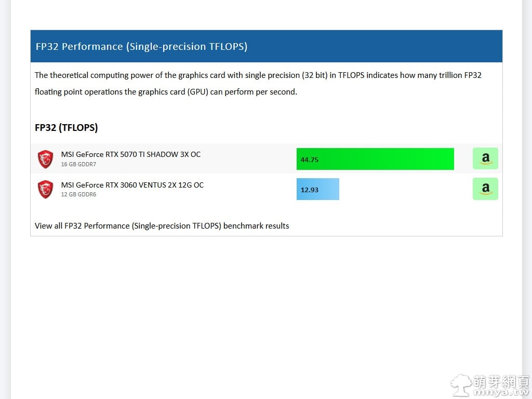532x399 pixels.
Task: Select the 16 GB GDDR7 memory label
Action: (x=78, y=164)
